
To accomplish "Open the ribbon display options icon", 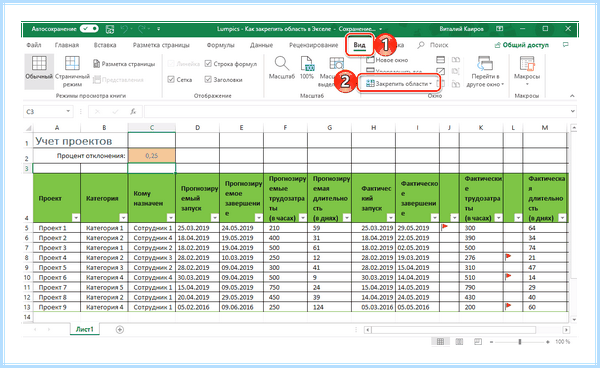I will point(499,29).
